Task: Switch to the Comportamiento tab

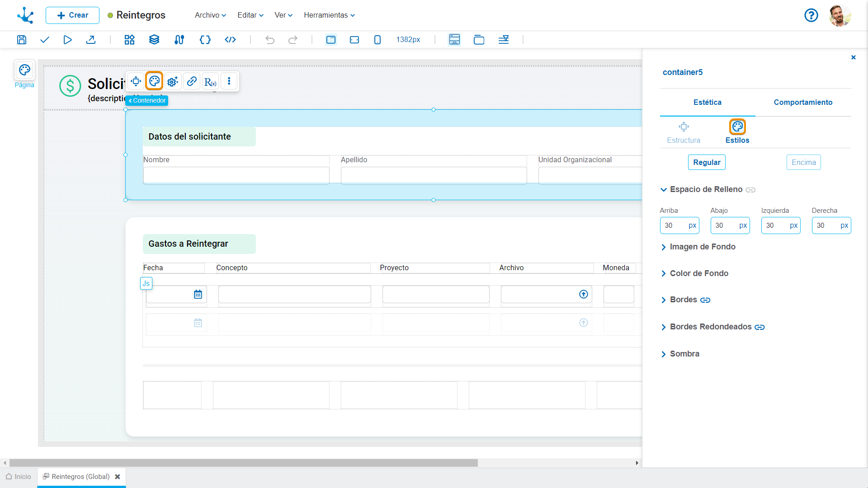Action: point(803,103)
